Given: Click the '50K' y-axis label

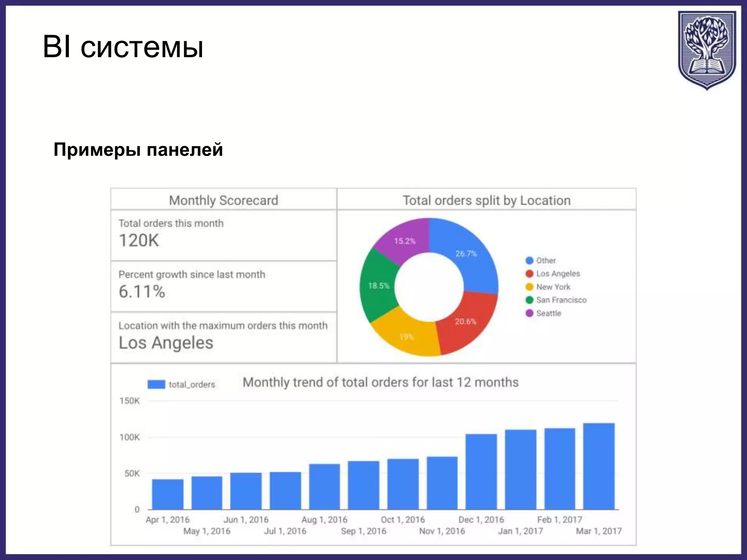Looking at the screenshot, I should (x=132, y=474).
